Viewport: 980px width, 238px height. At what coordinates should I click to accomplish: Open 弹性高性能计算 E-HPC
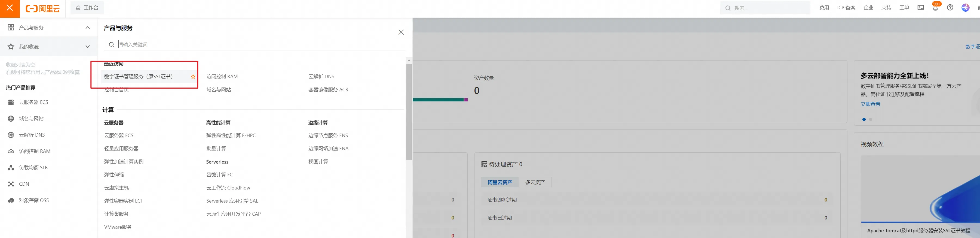pyautogui.click(x=231, y=135)
